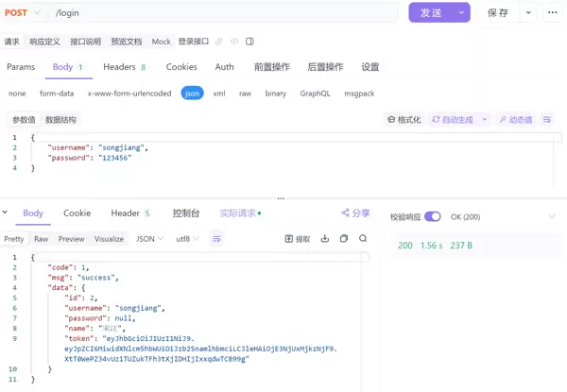Screen dimensions: 567x392
Task: Open the response Cookie tab
Action: (x=77, y=213)
